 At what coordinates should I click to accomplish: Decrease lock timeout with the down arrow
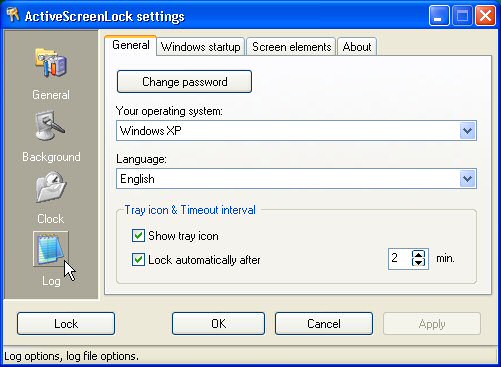click(x=419, y=262)
